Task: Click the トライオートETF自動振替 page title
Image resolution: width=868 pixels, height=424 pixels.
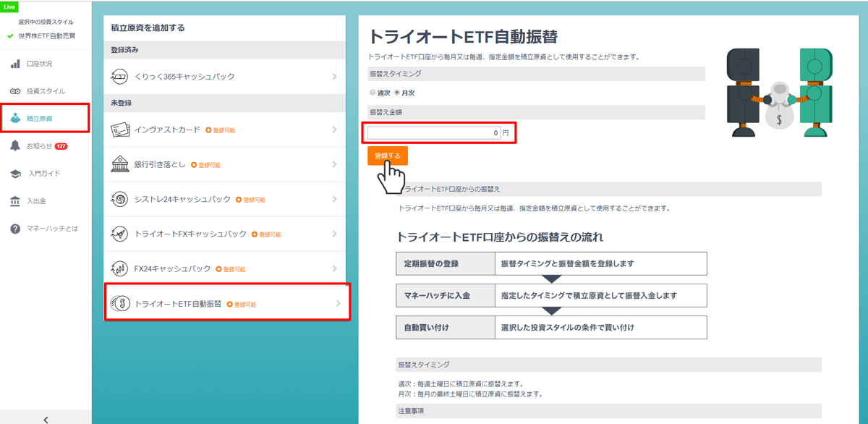Action: pyautogui.click(x=463, y=37)
